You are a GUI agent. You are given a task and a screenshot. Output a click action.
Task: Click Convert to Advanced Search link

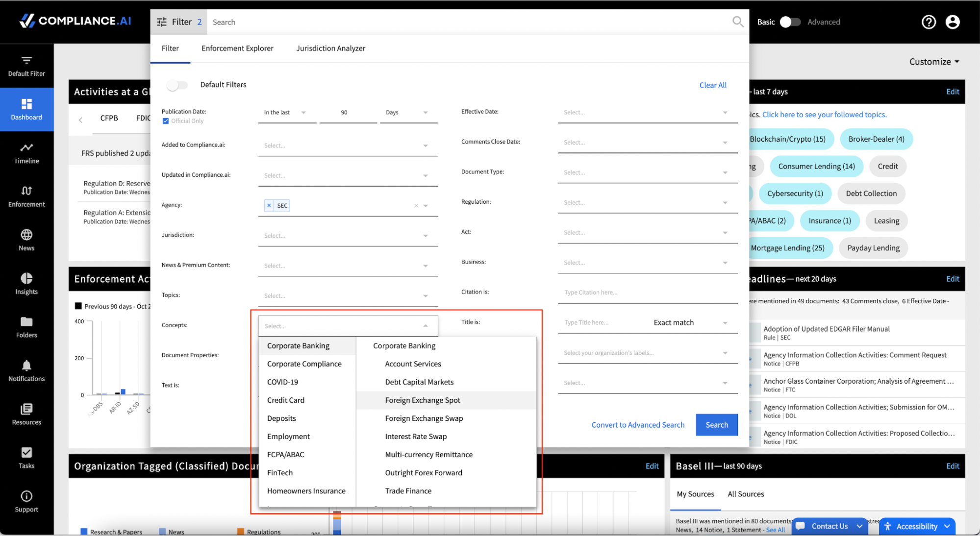638,425
